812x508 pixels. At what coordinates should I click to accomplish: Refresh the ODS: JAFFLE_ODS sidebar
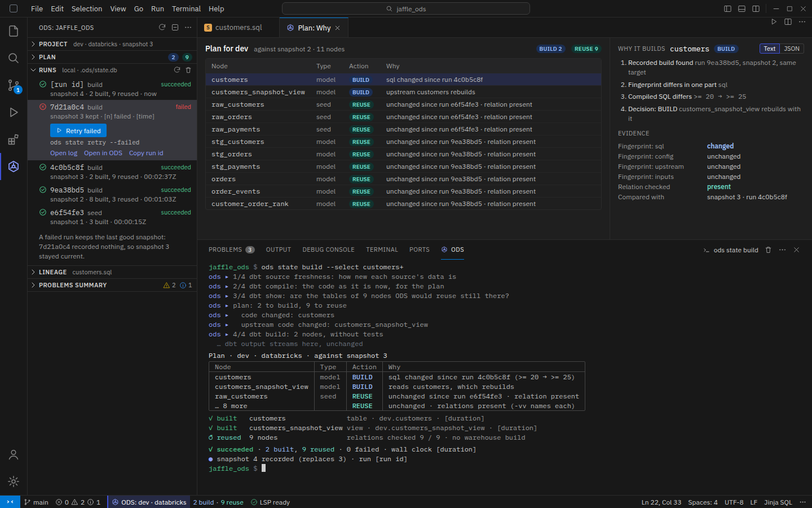(x=162, y=27)
